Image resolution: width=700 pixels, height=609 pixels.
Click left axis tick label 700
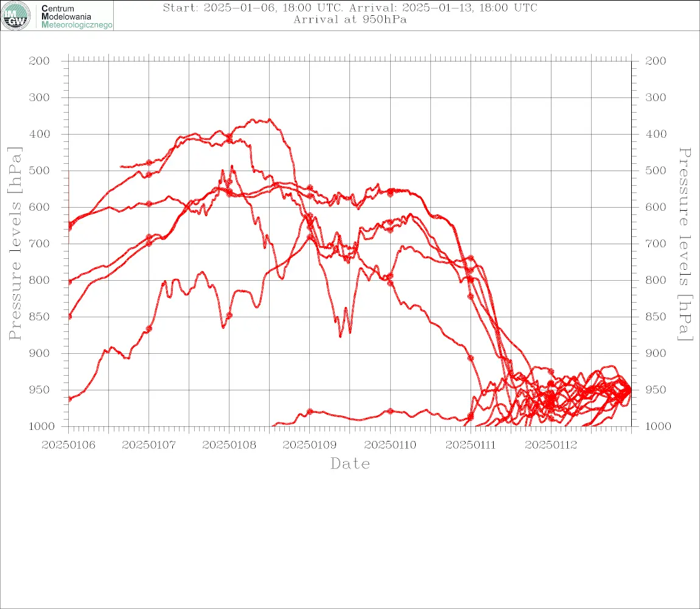(x=40, y=244)
